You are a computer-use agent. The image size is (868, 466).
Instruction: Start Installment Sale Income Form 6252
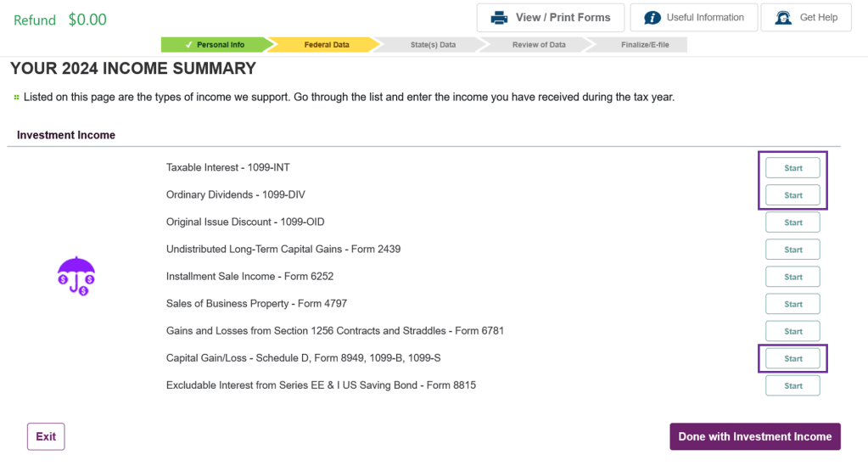click(792, 277)
